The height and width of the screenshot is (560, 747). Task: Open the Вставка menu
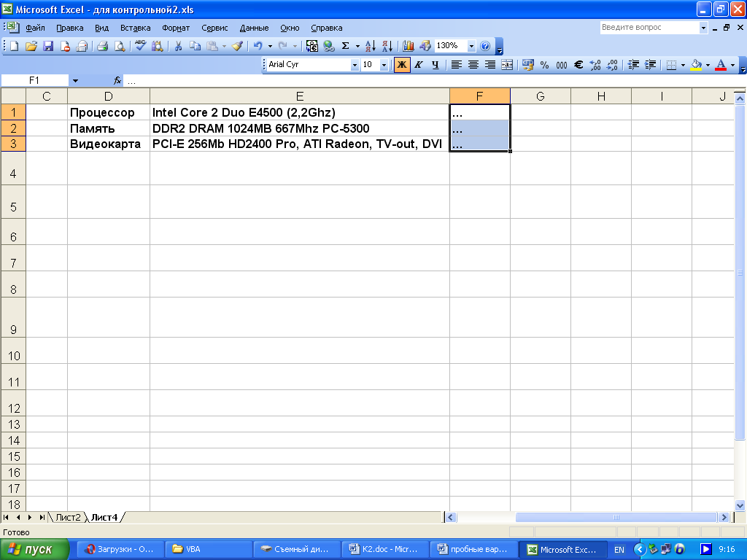(x=135, y=28)
